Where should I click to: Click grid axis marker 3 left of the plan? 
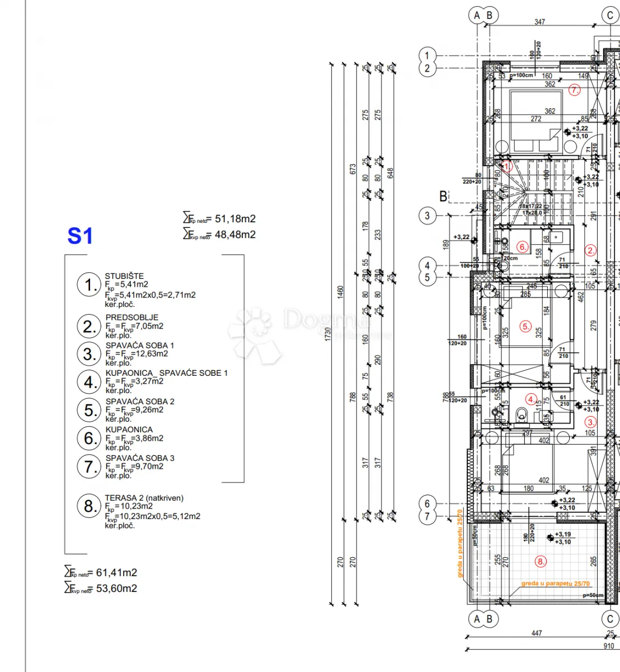coord(428,215)
